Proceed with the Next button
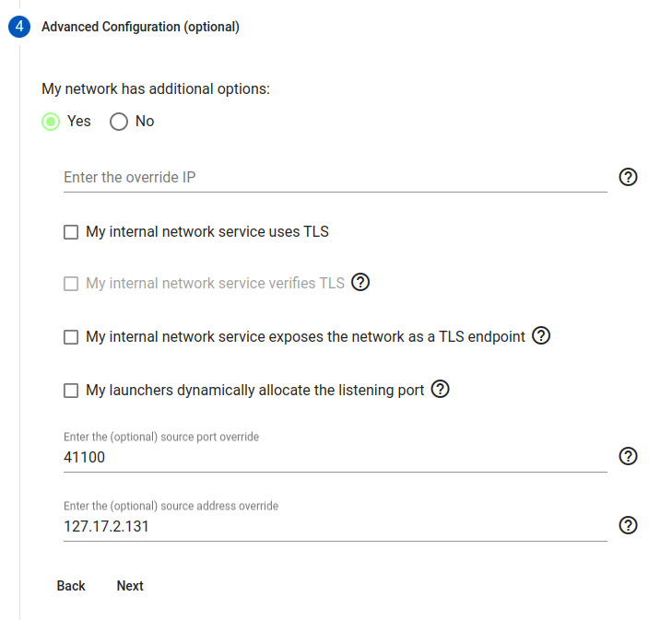 pyautogui.click(x=130, y=586)
